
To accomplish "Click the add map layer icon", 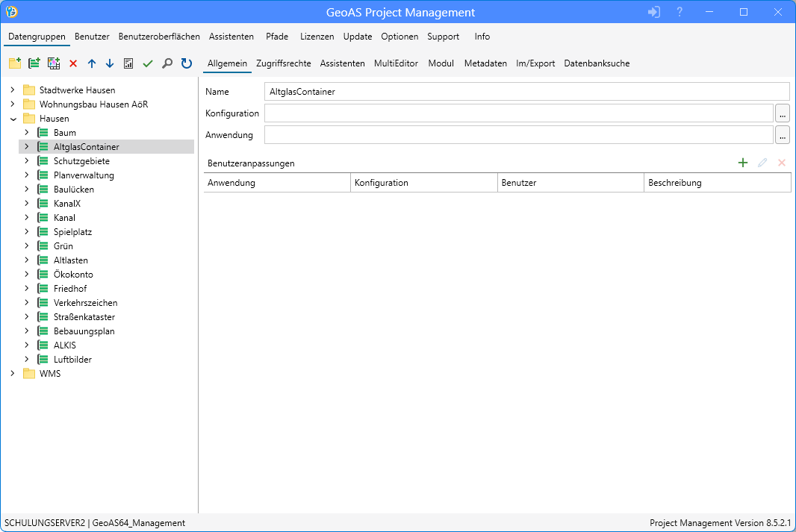I will pyautogui.click(x=53, y=64).
